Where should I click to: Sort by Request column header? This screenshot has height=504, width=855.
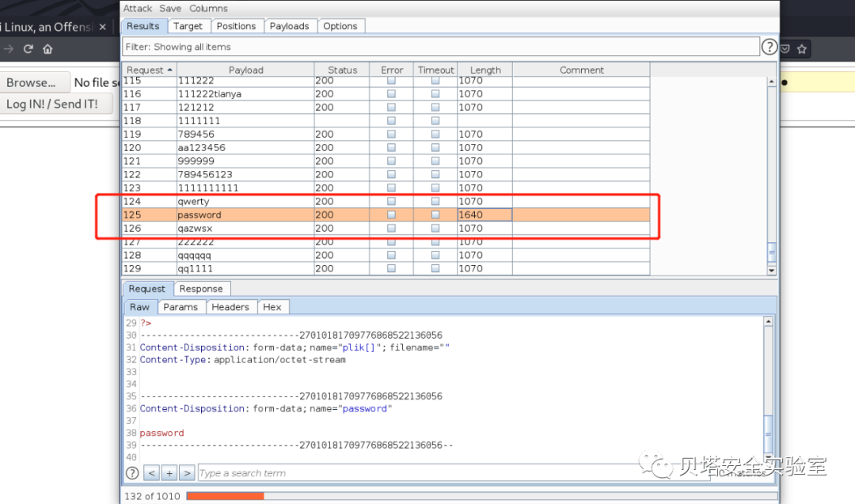tap(150, 70)
